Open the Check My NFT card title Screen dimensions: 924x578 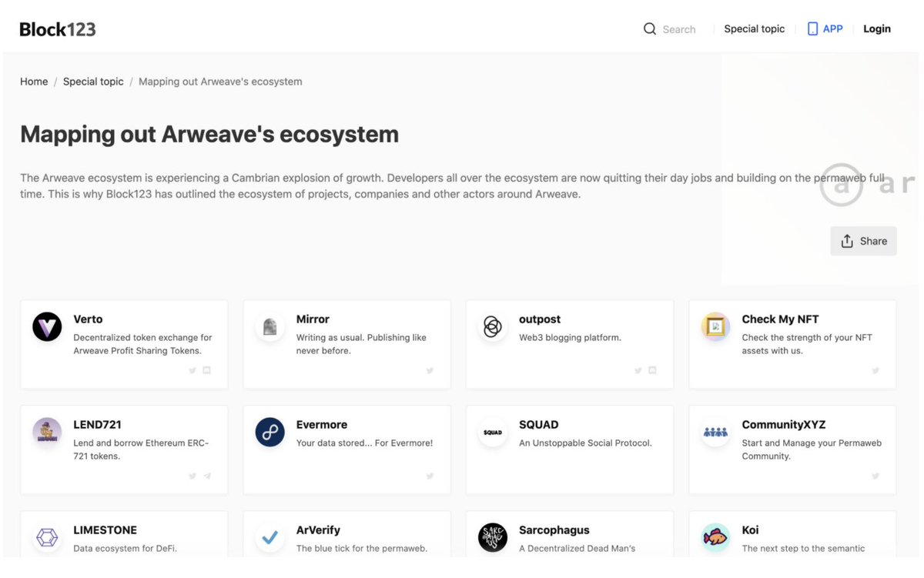point(780,319)
